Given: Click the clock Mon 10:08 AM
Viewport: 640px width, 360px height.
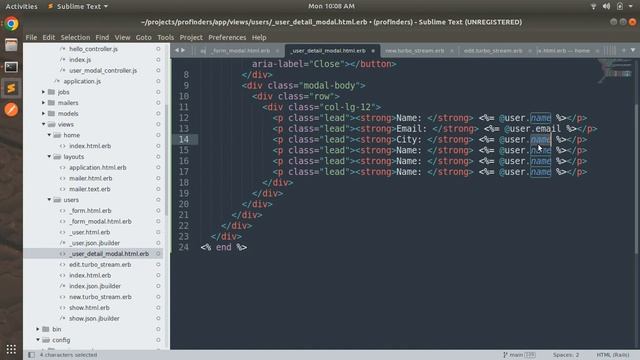Looking at the screenshot, I should [331, 6].
